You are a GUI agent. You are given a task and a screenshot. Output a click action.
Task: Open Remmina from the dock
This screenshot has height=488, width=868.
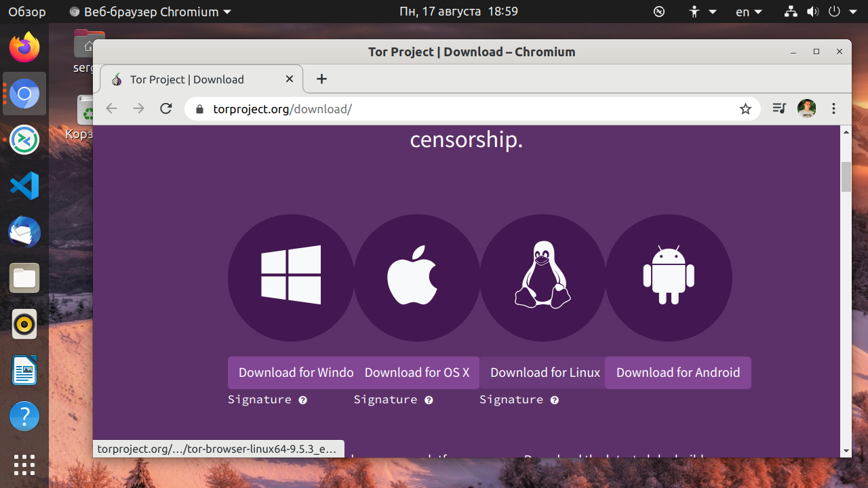tap(24, 140)
